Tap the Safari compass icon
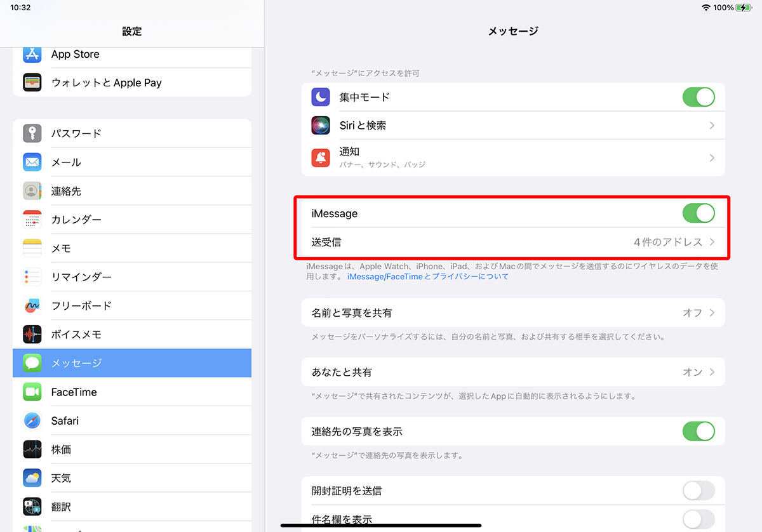Screen dimensions: 762x532 [32, 420]
